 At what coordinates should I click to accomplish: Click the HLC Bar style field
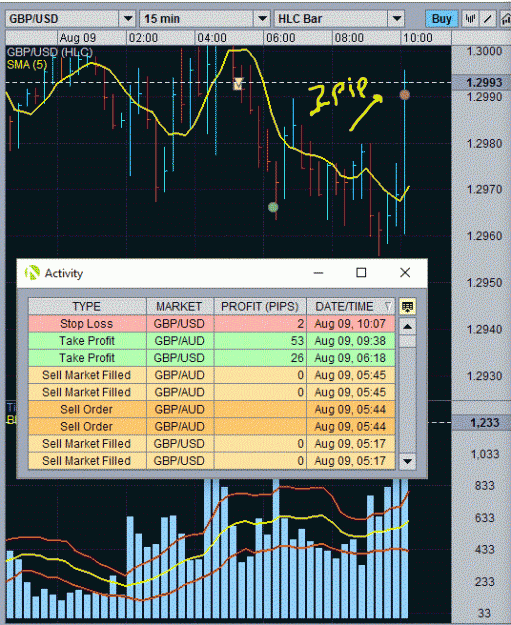(331, 19)
